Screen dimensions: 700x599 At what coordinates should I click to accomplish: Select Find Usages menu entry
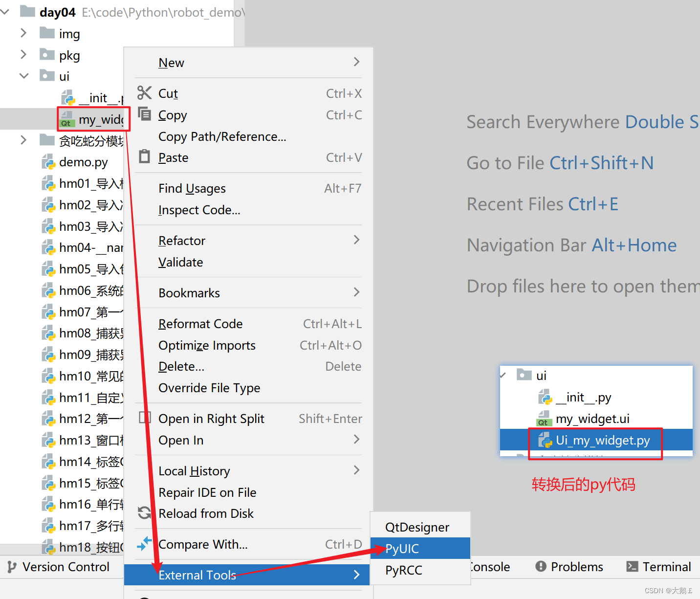click(x=248, y=188)
